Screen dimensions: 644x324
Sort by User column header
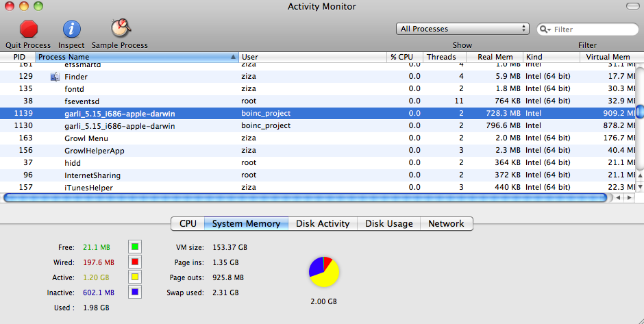click(x=312, y=57)
